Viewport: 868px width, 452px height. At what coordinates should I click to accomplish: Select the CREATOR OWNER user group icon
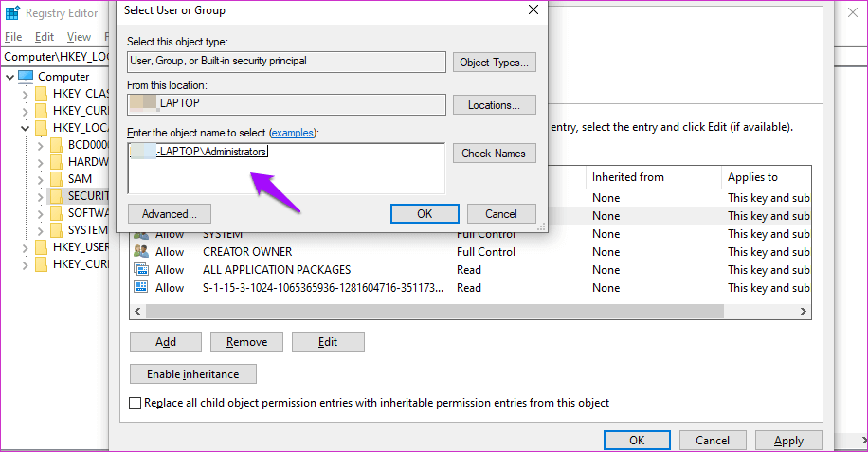(x=141, y=252)
